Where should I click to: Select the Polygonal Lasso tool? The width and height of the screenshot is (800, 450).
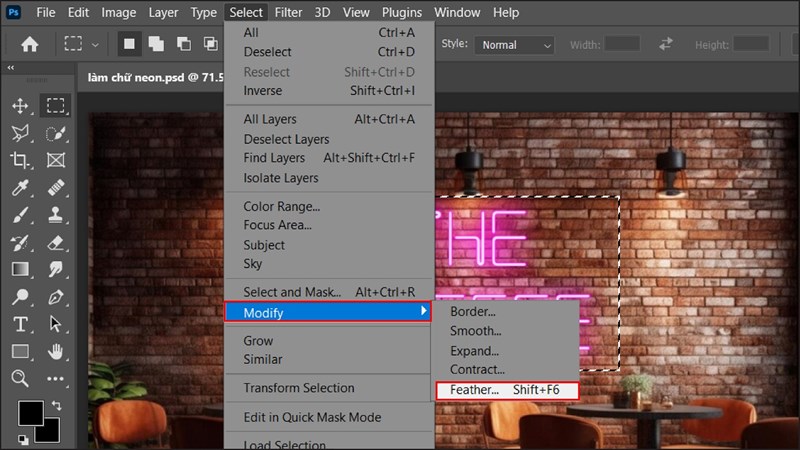tap(20, 133)
